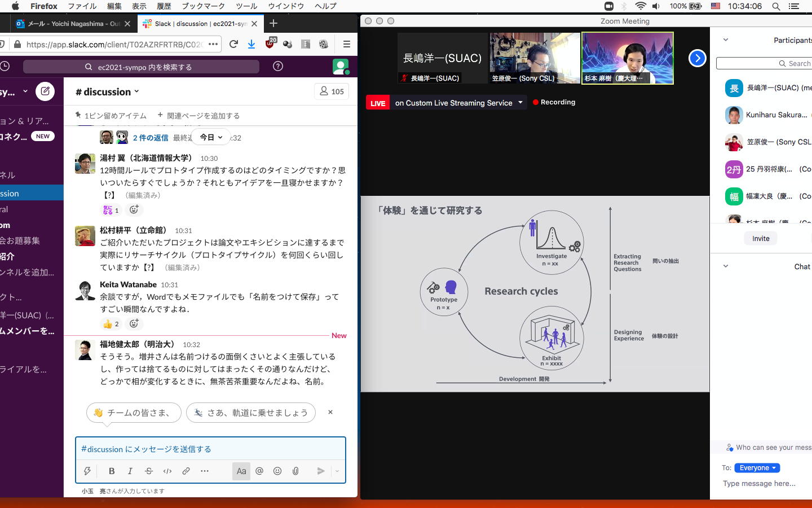812x508 pixels.
Task: Open the ファイル menu
Action: tap(82, 6)
